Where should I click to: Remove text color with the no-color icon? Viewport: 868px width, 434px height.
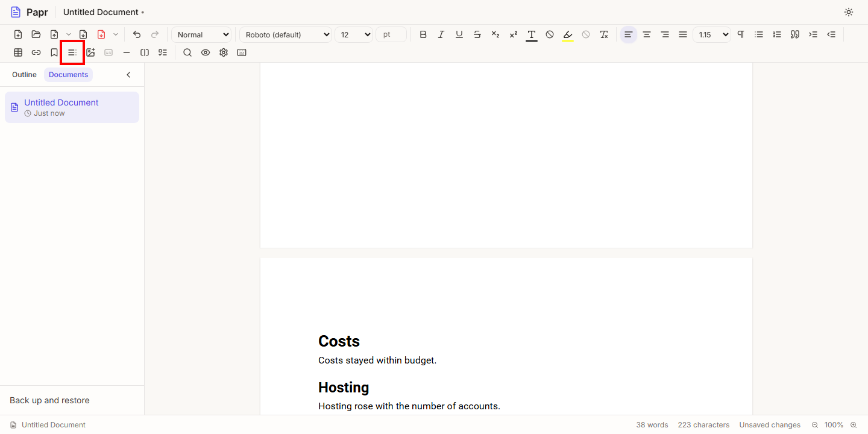[x=550, y=34]
